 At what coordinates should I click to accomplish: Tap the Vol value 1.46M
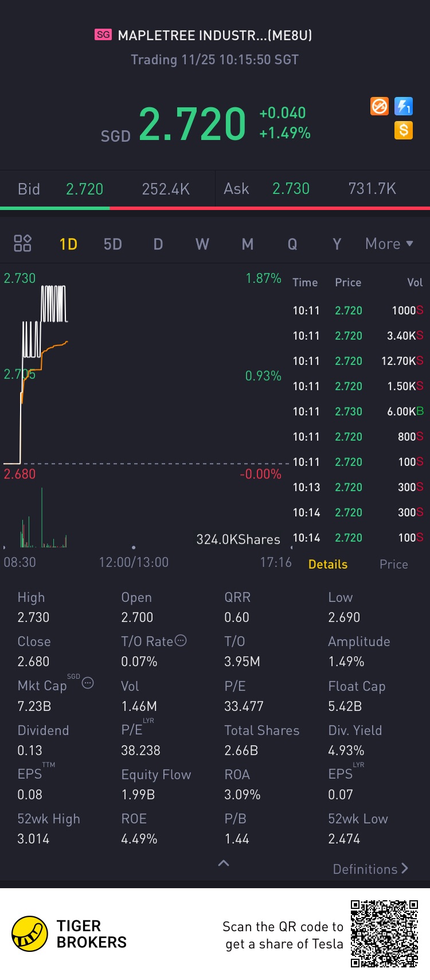click(139, 706)
